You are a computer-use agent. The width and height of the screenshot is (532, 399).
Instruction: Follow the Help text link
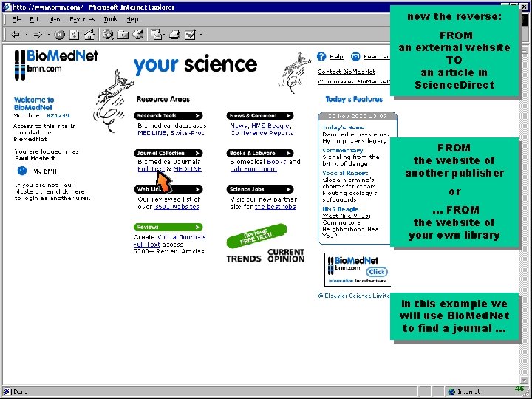click(x=336, y=57)
